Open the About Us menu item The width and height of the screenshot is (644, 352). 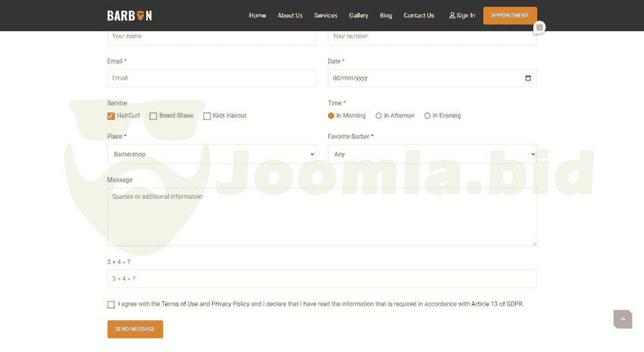tap(289, 15)
